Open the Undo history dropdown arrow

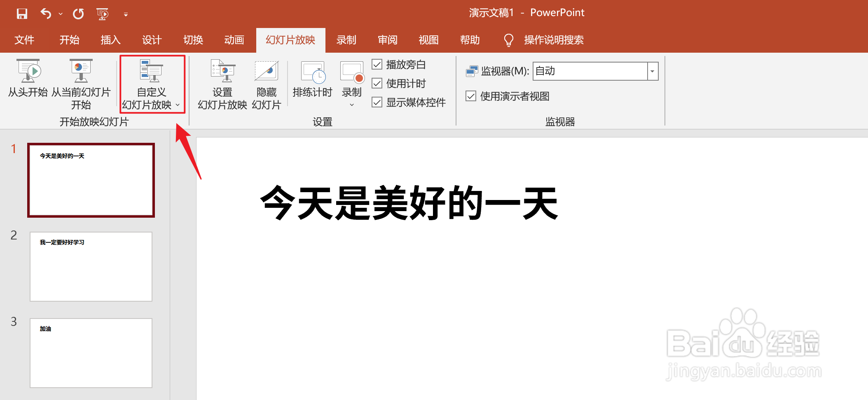pyautogui.click(x=61, y=14)
